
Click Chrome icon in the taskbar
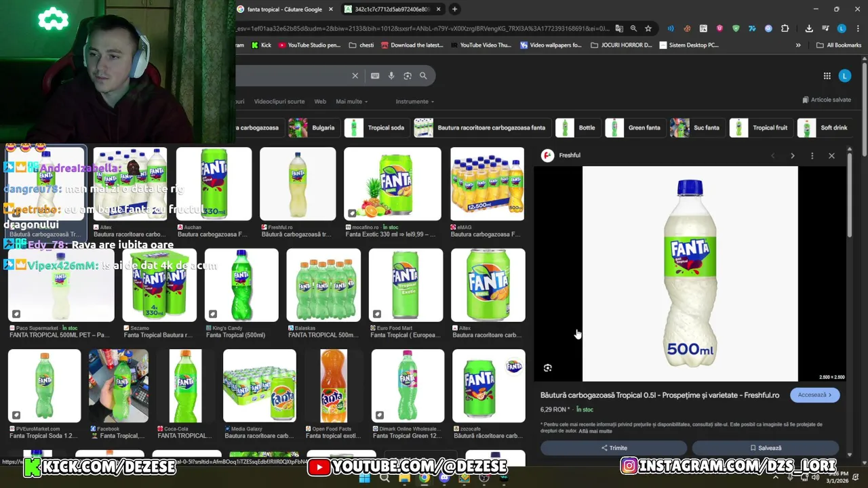tap(424, 478)
